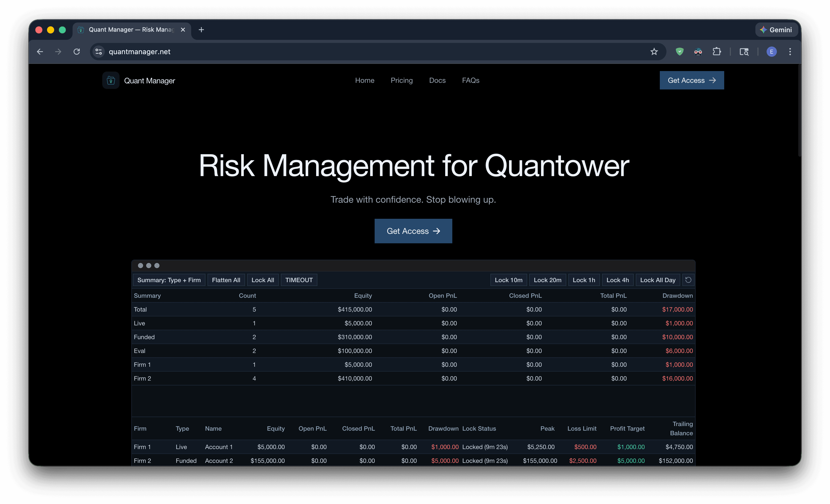Click the reset icon in the lock toolbar

(688, 280)
